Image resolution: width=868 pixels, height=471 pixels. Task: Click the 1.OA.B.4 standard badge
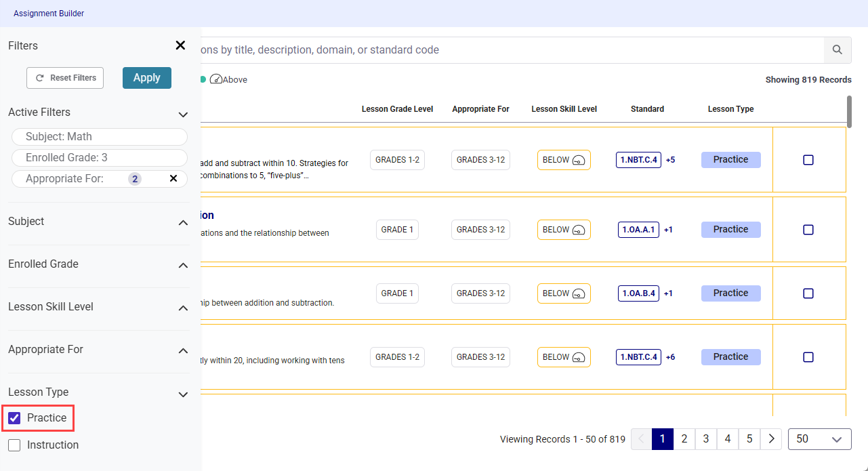638,293
